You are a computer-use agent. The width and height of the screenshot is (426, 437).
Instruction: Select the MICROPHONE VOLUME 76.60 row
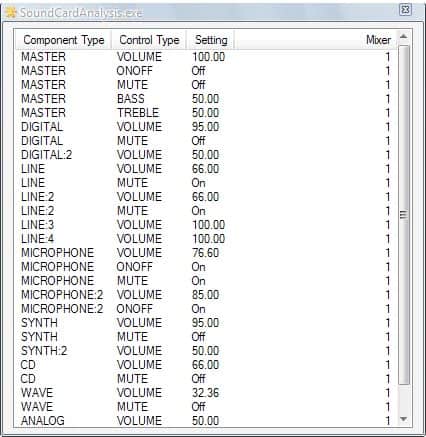pyautogui.click(x=206, y=253)
